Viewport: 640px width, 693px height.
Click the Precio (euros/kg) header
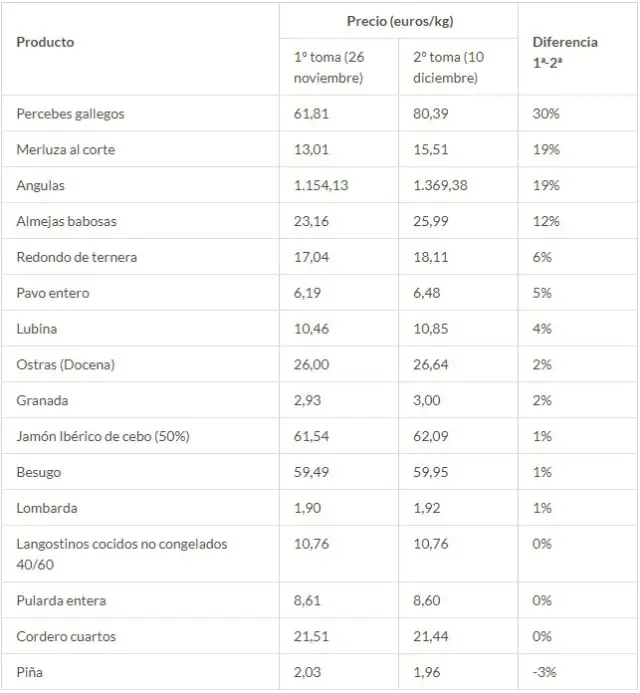coord(399,21)
